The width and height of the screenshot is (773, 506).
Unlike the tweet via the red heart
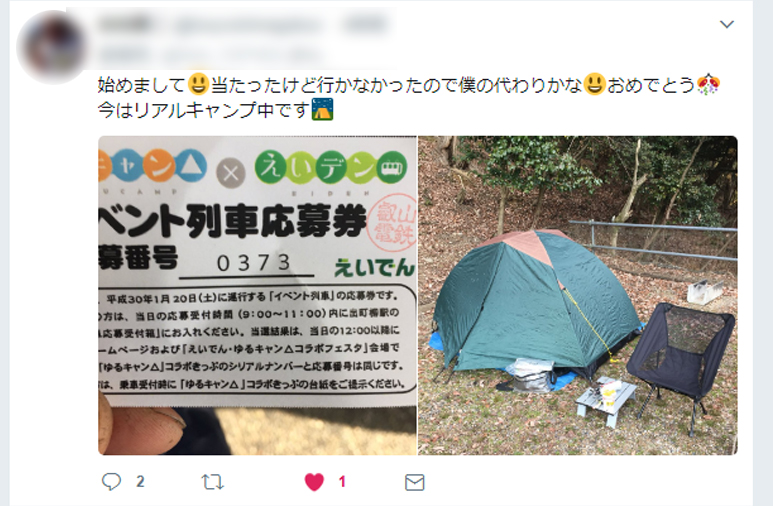(314, 482)
